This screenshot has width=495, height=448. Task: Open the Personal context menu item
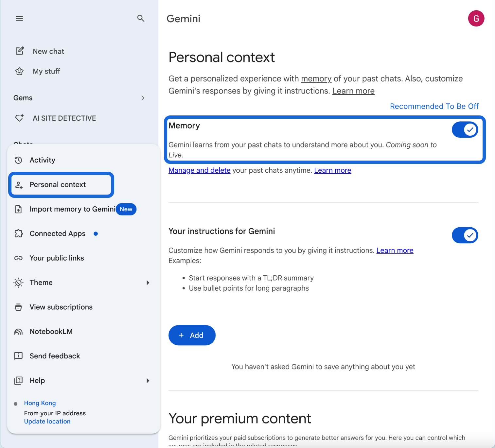pos(58,184)
